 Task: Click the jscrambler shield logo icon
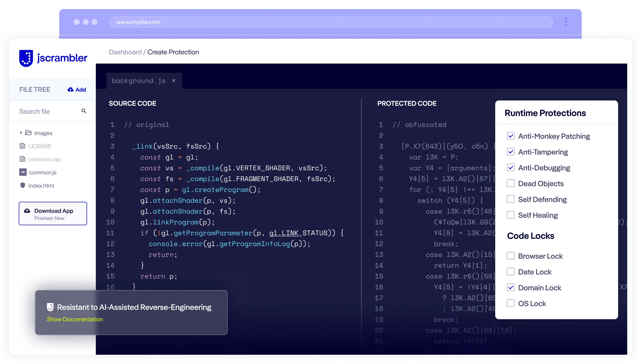coord(26,58)
